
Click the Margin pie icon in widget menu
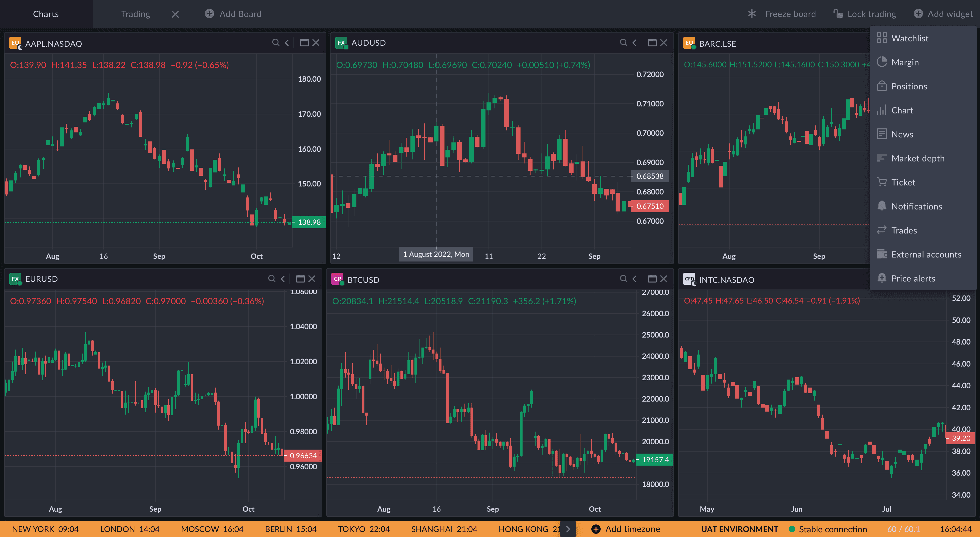(882, 62)
